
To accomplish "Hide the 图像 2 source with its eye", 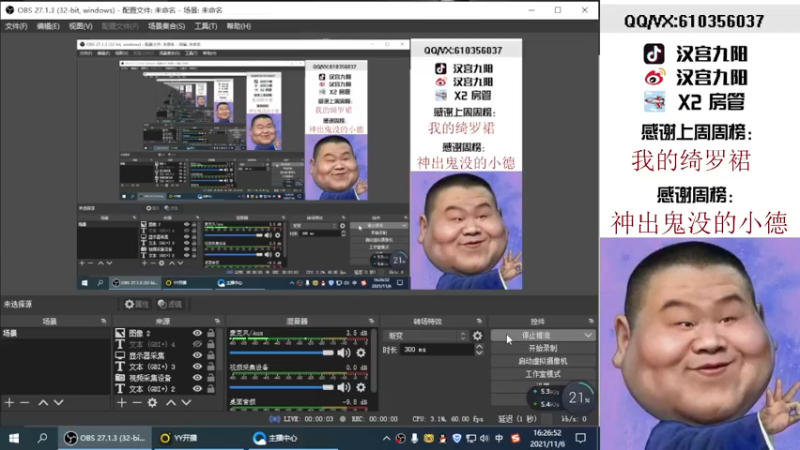I will [x=197, y=333].
